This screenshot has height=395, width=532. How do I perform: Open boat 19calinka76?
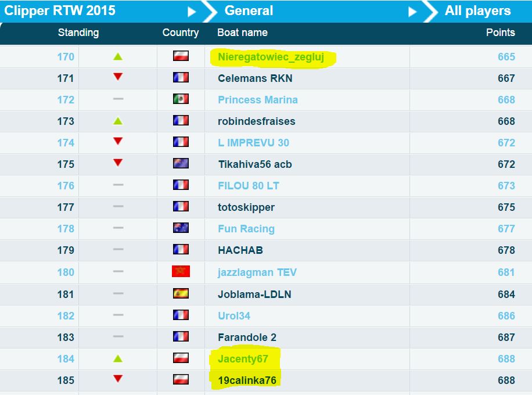click(x=247, y=380)
